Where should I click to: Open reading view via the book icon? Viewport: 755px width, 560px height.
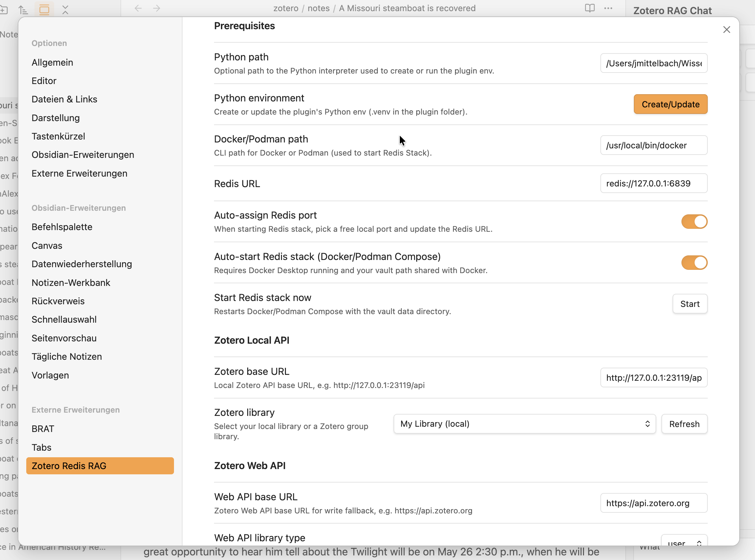590,8
